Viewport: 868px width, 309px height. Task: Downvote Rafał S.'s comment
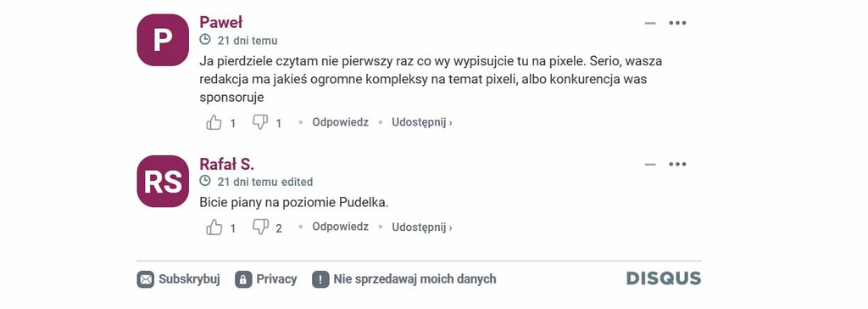(x=260, y=227)
